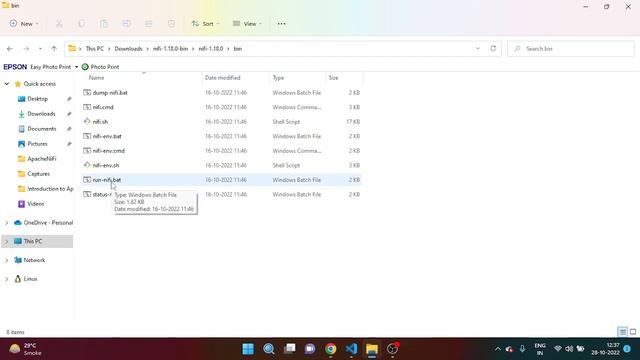Open Visual Studio Code from taskbar
This screenshot has width=640, height=360.
351,349
